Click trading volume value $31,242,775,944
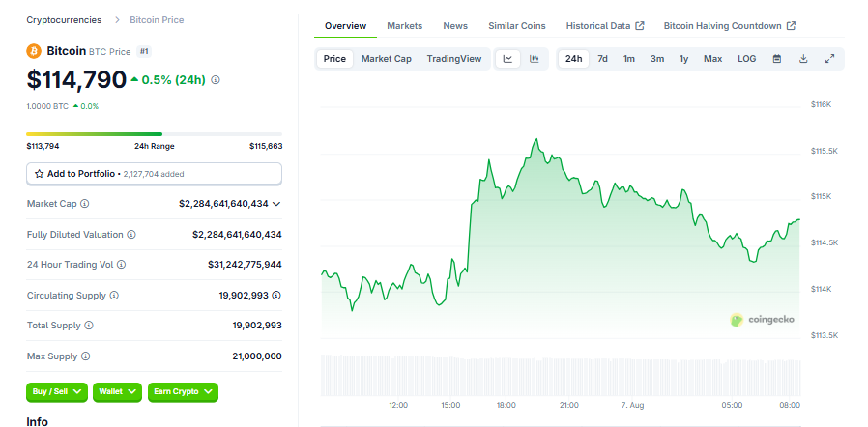This screenshot has width=868, height=427. [245, 265]
